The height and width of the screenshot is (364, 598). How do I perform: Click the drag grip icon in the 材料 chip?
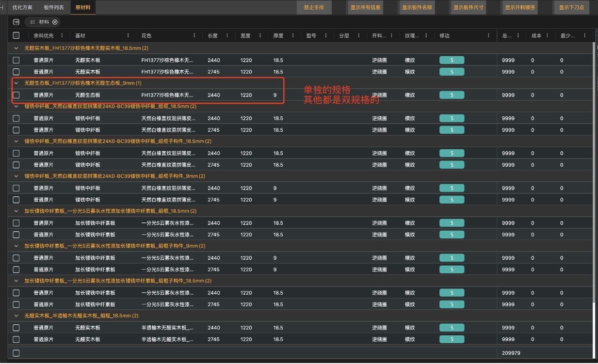[x=32, y=22]
